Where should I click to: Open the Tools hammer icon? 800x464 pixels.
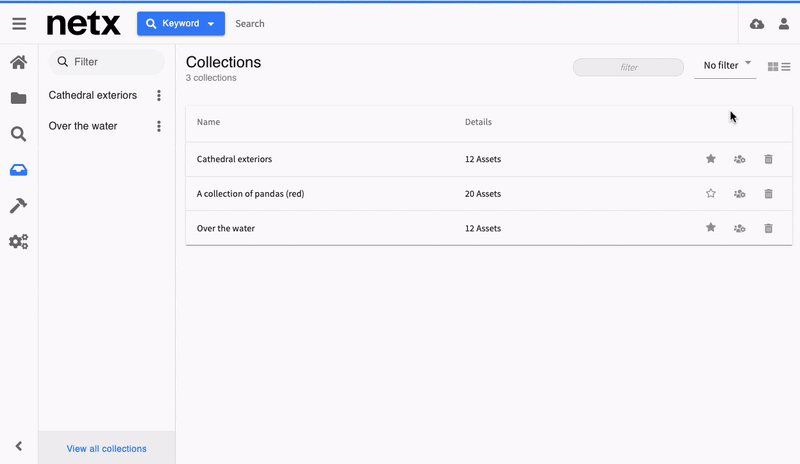click(x=18, y=205)
